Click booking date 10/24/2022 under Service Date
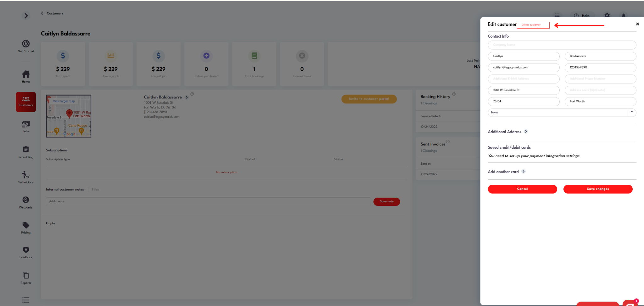644x306 pixels. click(429, 127)
